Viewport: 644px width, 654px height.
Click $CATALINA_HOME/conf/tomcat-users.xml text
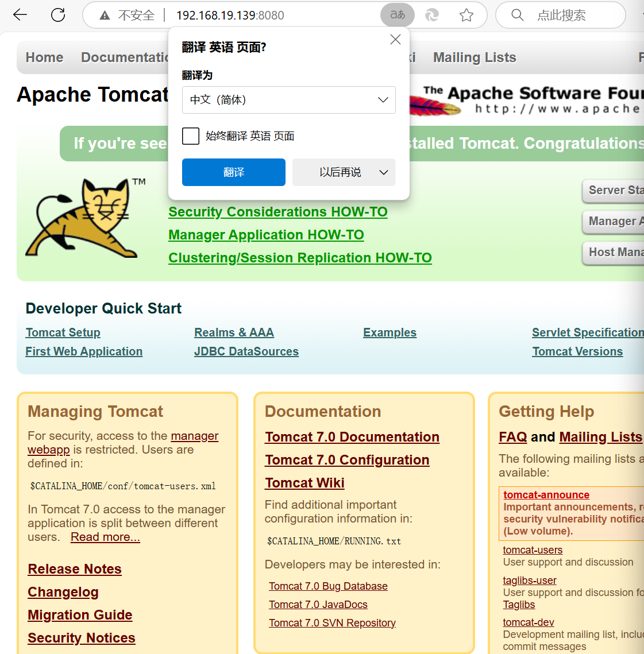(123, 486)
